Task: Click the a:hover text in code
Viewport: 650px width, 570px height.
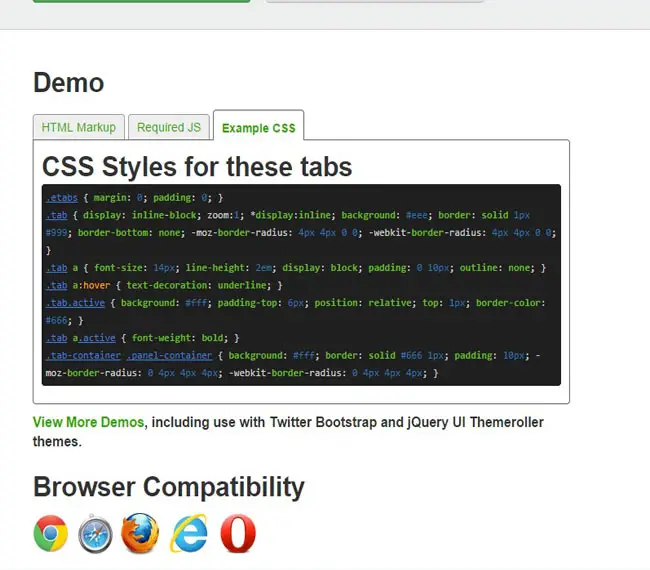Action: [91, 285]
